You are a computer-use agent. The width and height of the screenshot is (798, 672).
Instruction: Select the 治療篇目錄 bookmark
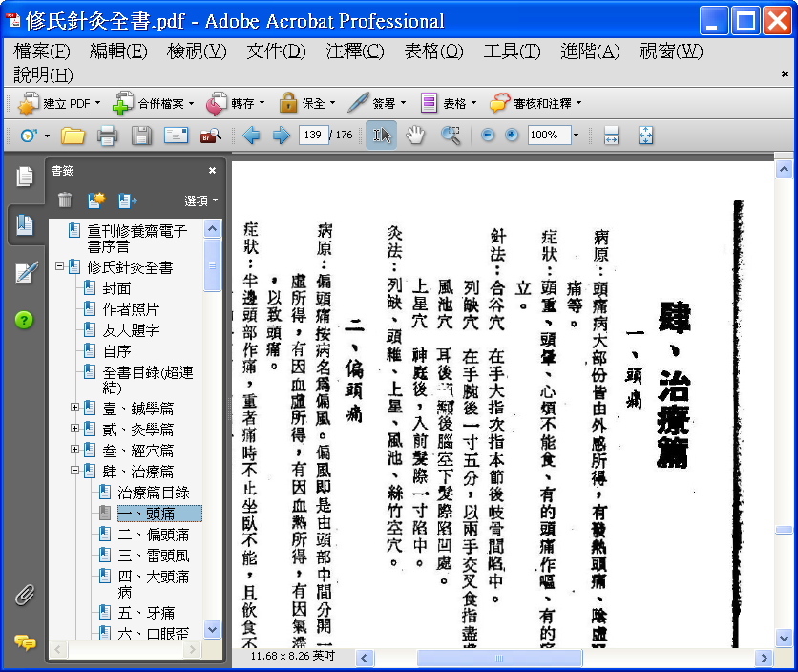pyautogui.click(x=153, y=493)
